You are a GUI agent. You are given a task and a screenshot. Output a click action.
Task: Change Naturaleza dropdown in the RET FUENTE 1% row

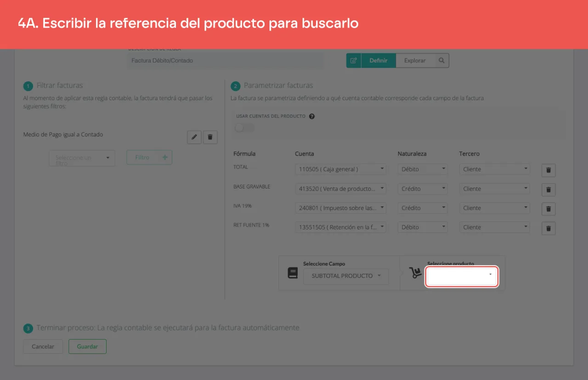(x=423, y=227)
